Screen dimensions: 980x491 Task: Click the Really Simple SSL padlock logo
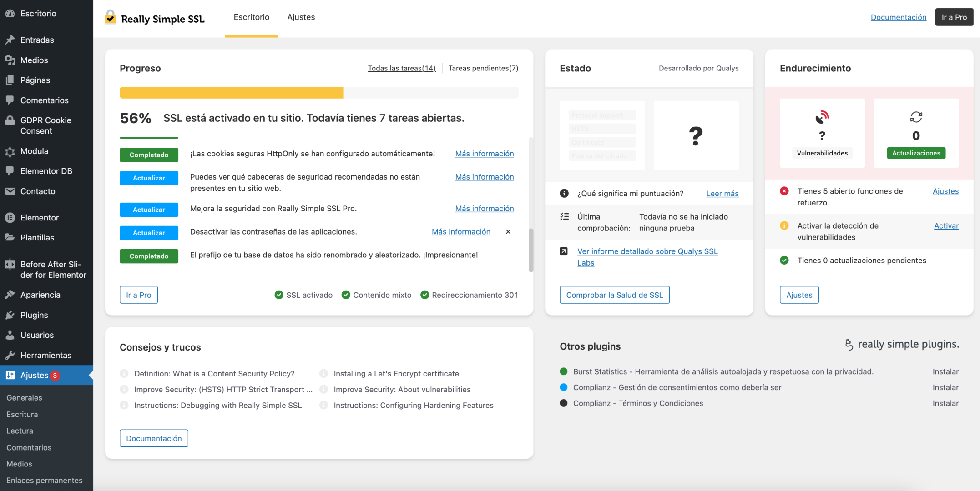[x=111, y=17]
